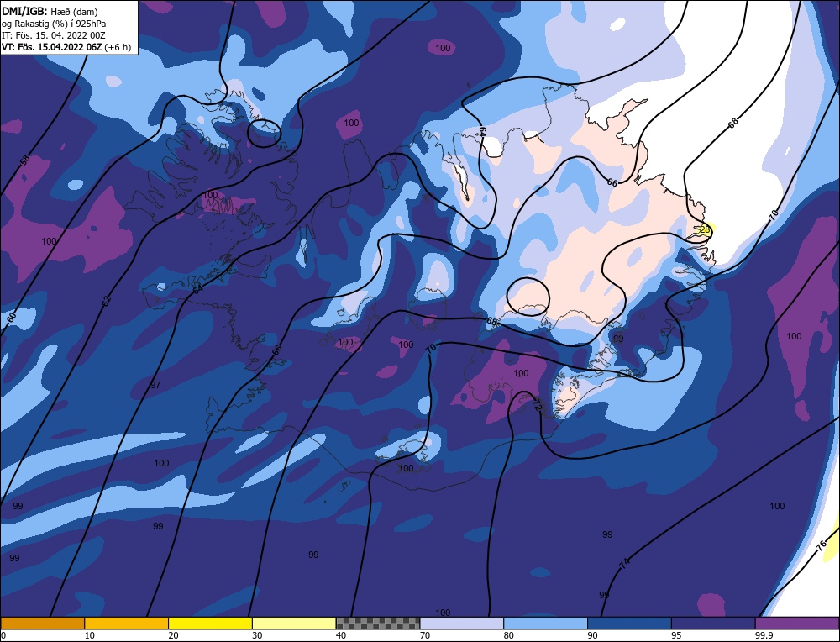This screenshot has width=840, height=642.
Task: Click the pale yellow 30–40 legend swatch
Action: 294,624
